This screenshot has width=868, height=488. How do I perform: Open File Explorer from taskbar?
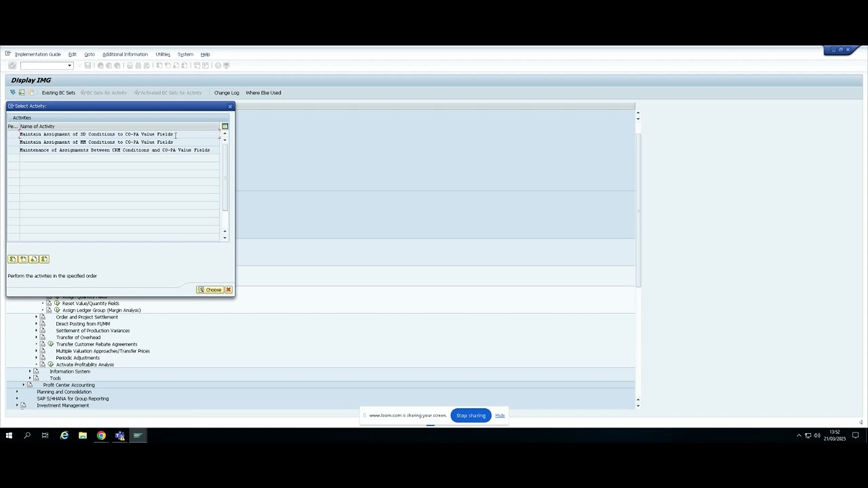click(83, 436)
